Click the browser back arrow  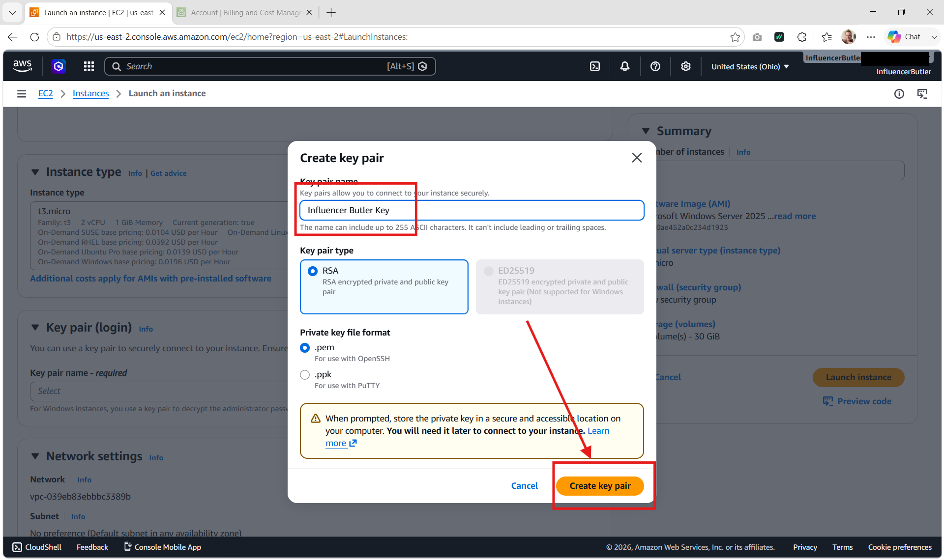(x=13, y=37)
